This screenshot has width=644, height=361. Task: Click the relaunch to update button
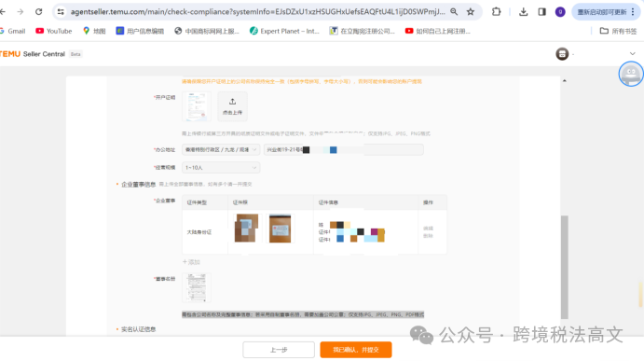pyautogui.click(x=606, y=12)
